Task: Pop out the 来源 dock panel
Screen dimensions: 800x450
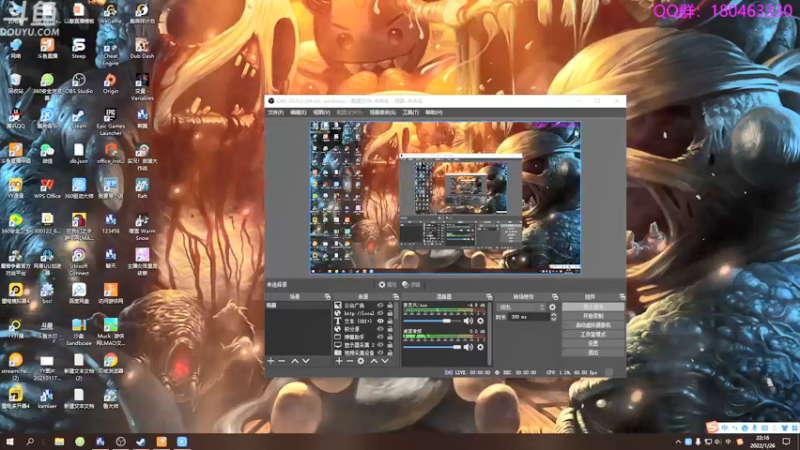Action: (395, 296)
